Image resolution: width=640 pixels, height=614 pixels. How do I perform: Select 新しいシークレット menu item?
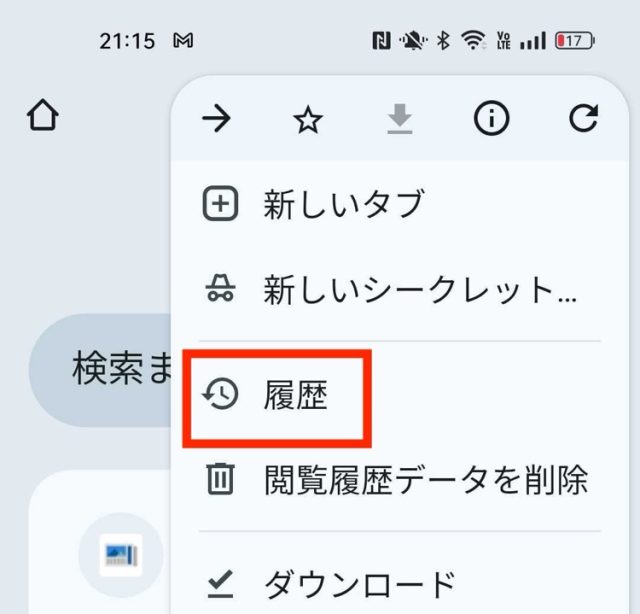tap(399, 289)
